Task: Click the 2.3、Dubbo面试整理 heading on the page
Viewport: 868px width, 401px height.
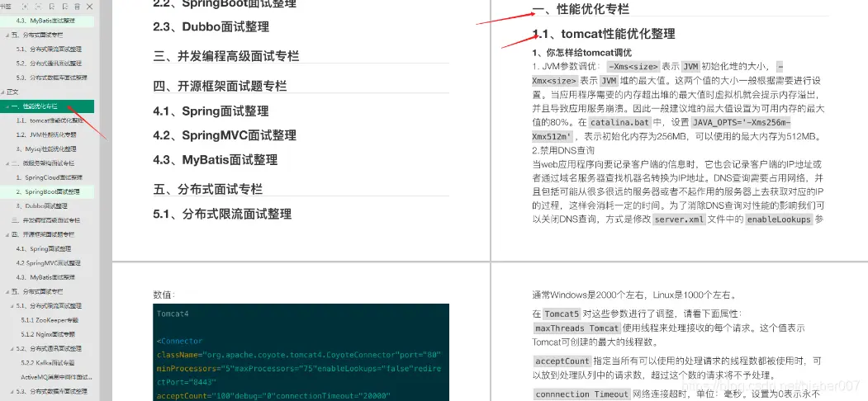Action: coord(211,26)
